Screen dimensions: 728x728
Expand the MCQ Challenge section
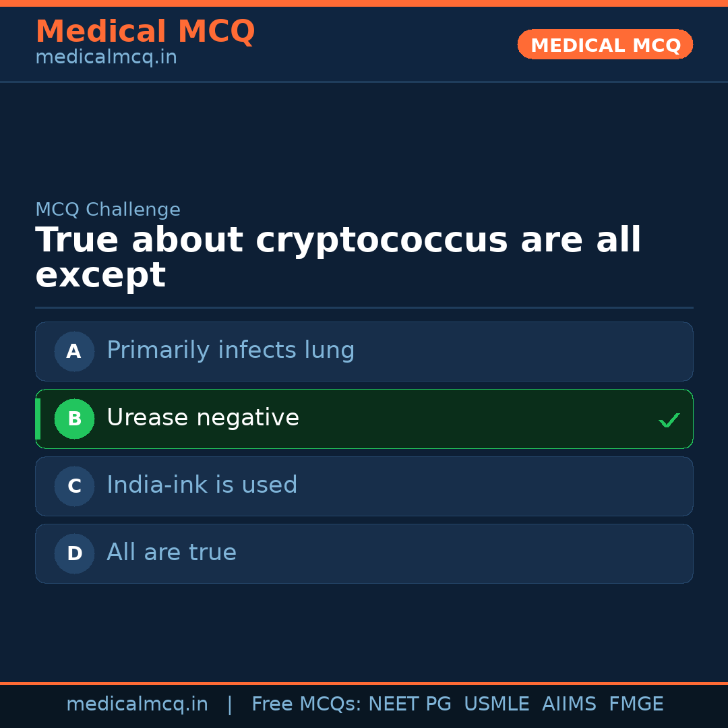coord(108,210)
